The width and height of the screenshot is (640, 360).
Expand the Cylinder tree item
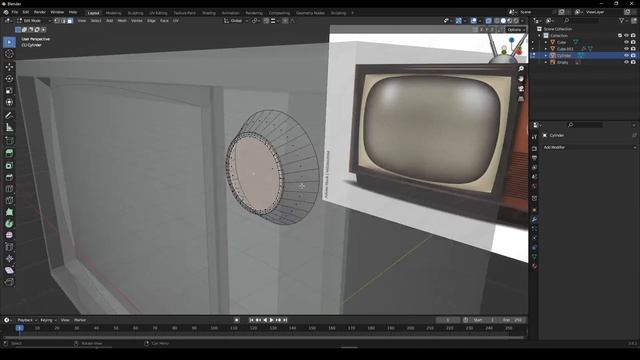546,56
